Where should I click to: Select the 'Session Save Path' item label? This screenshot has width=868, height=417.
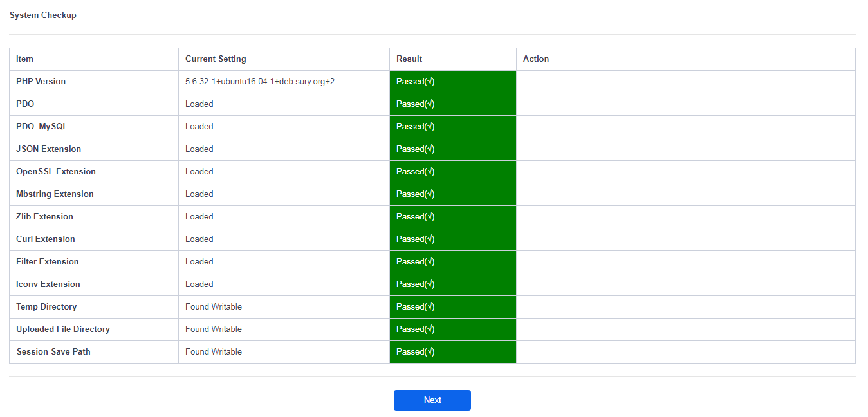[x=53, y=351]
